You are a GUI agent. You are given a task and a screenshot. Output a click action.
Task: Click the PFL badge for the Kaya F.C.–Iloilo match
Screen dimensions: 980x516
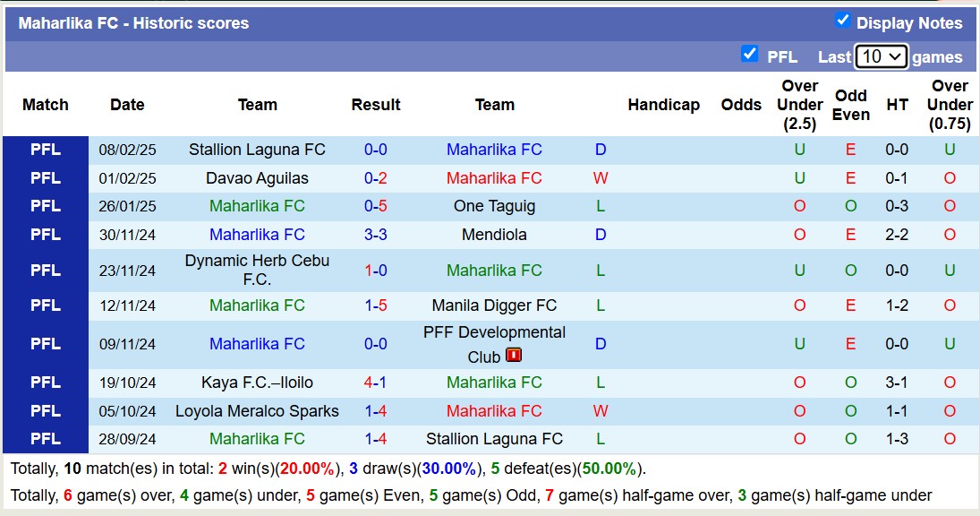[x=45, y=383]
